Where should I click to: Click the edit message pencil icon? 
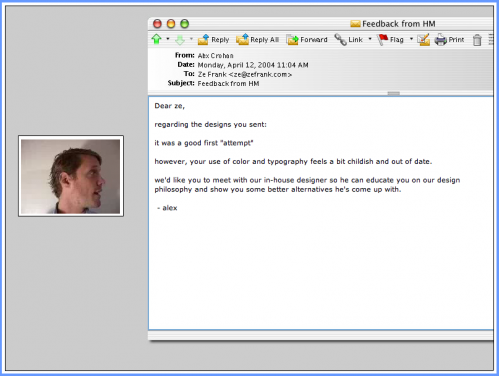click(x=424, y=40)
